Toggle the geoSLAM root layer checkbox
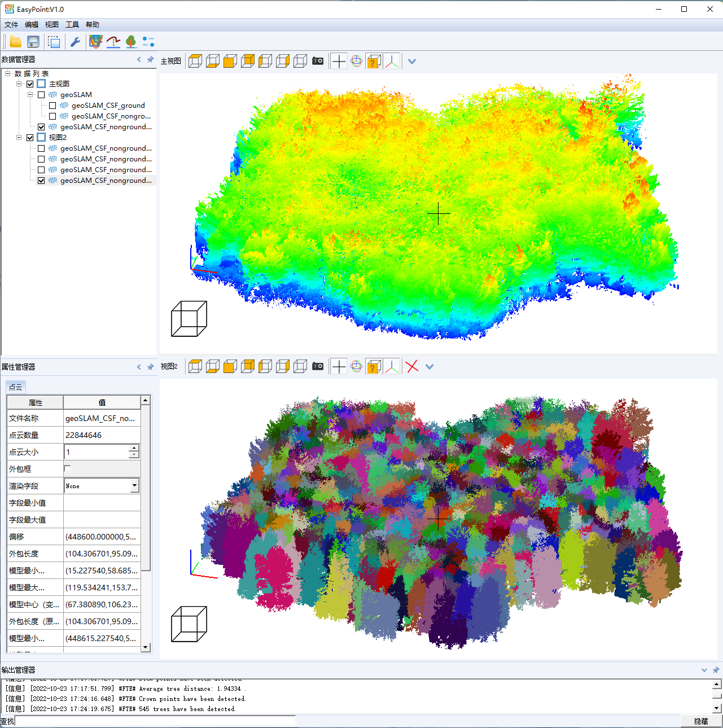This screenshot has width=723, height=728. (41, 95)
